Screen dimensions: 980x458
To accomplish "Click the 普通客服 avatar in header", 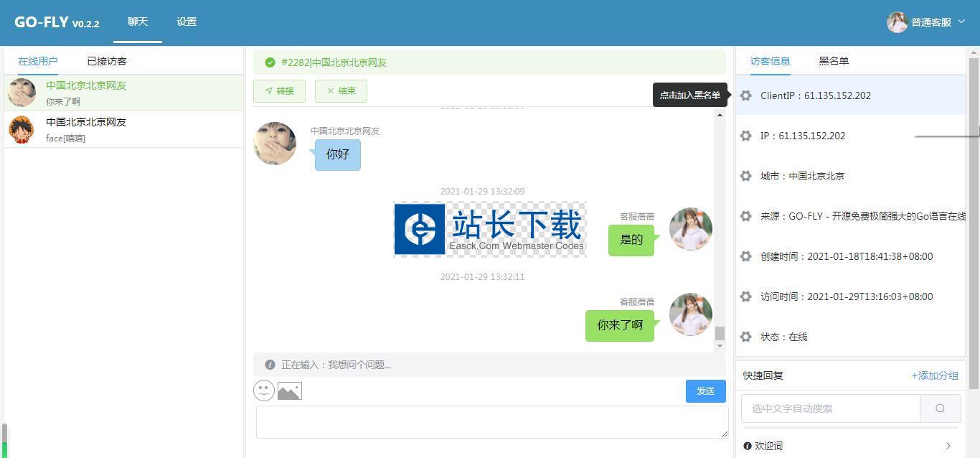I will [x=897, y=22].
